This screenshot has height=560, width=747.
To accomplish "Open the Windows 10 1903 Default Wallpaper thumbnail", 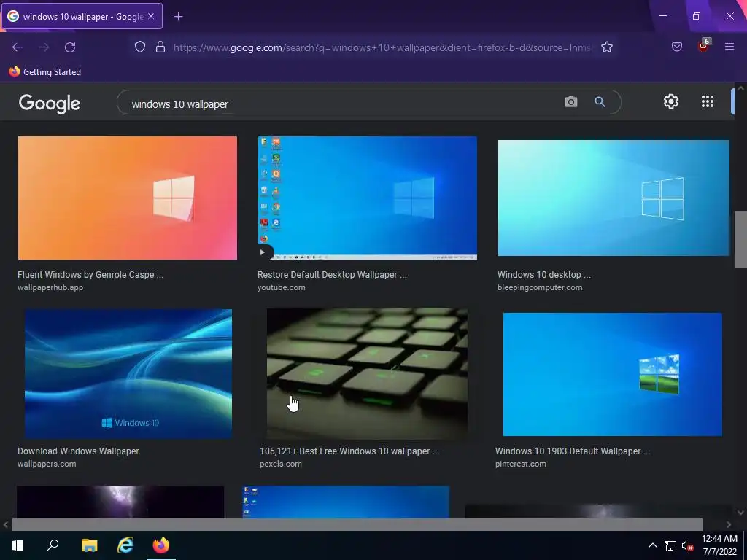I will (x=613, y=374).
